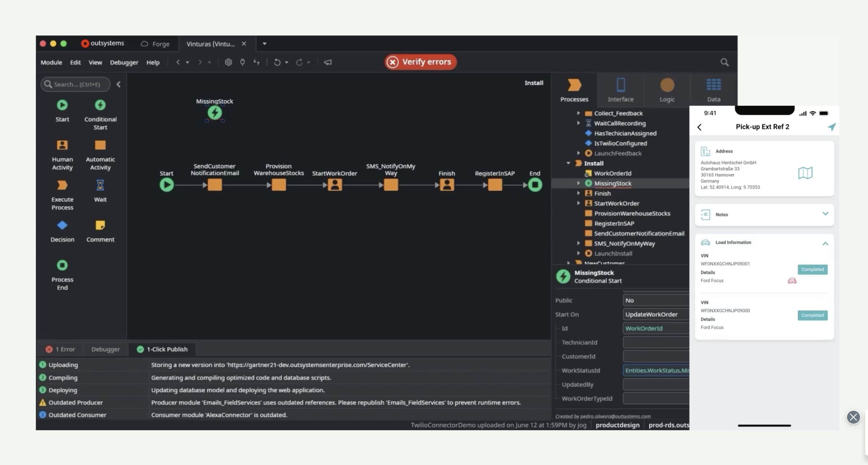Navigate forward with the toolbar arrow

point(200,62)
